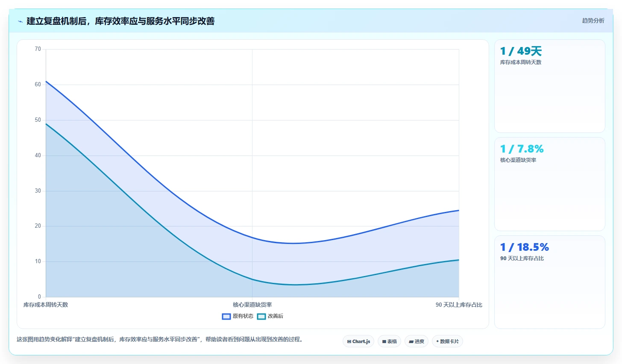
Task: Click the 进度 tag chip
Action: 417,341
